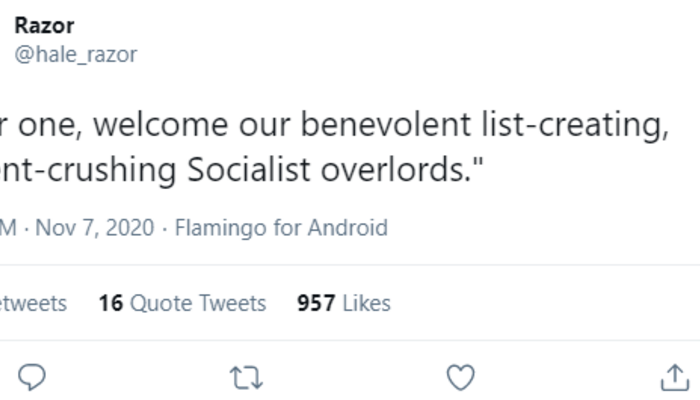The width and height of the screenshot is (700, 400).
Task: Click the Flamingo for Android source link
Action: 281,228
